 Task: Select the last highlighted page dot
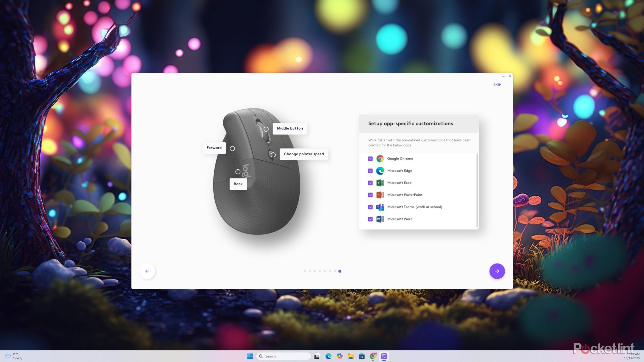(x=340, y=271)
